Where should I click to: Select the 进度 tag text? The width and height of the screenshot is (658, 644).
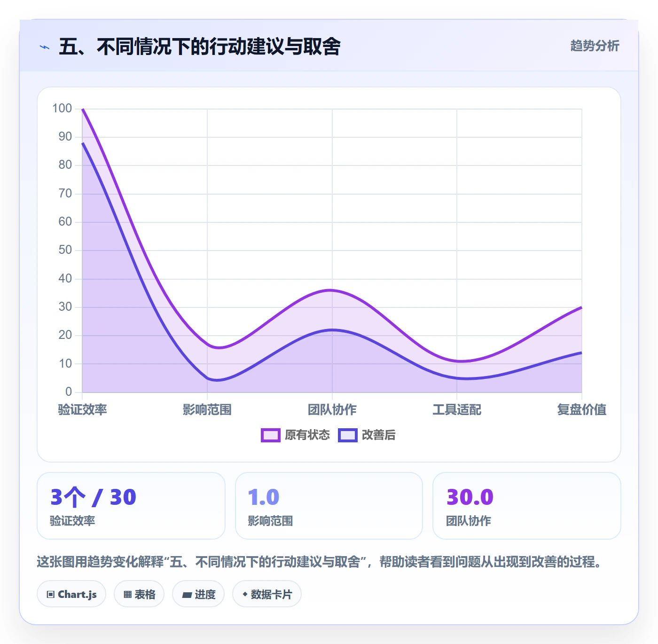pos(205,595)
